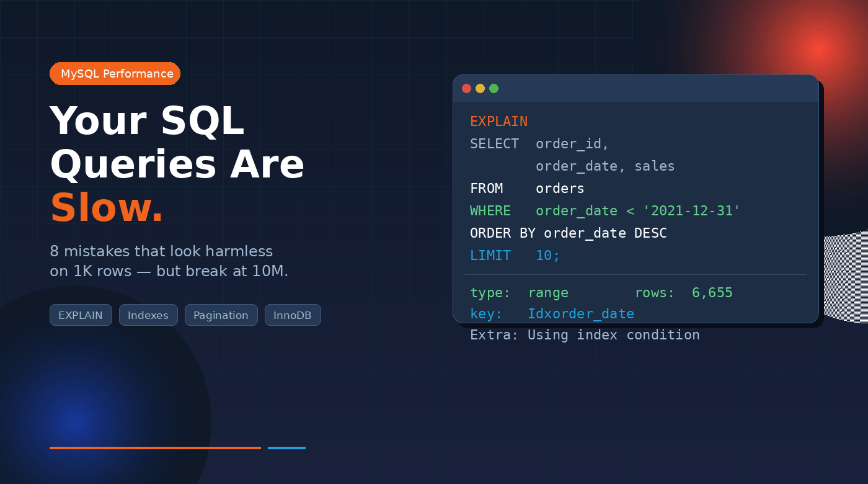Image resolution: width=868 pixels, height=484 pixels.
Task: Click 'Extra: Using index condition' line
Action: [585, 335]
